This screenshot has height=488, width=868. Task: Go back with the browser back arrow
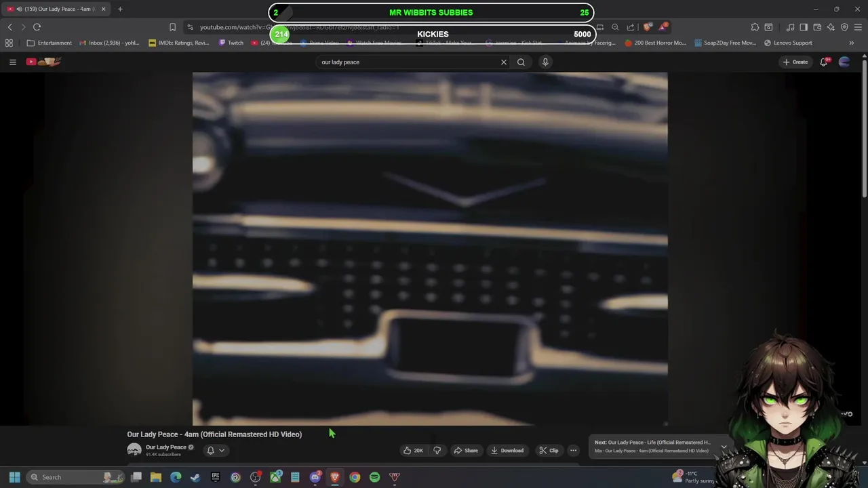tap(9, 27)
